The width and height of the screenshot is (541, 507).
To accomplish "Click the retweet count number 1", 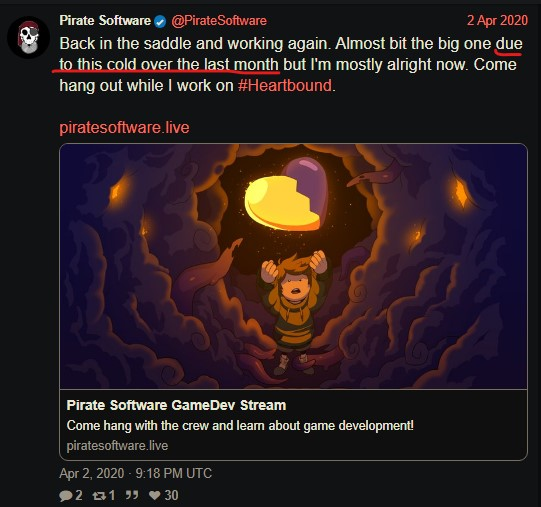I will tap(112, 496).
